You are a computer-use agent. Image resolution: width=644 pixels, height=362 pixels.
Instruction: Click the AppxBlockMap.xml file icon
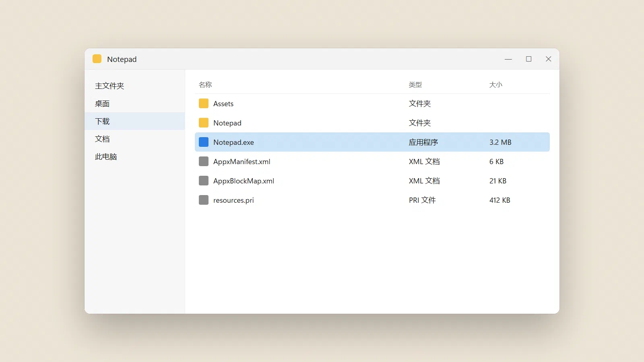[204, 181]
